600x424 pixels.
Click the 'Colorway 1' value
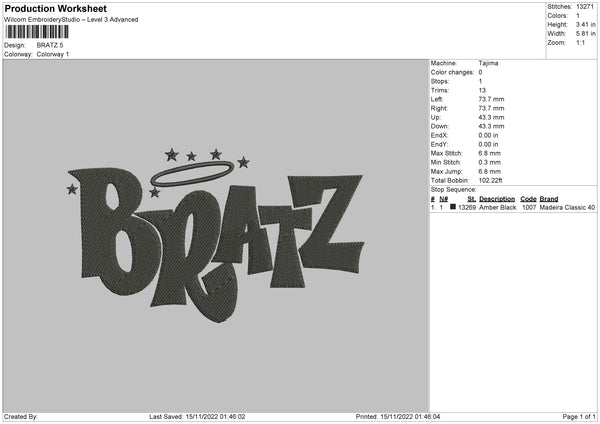53,54
